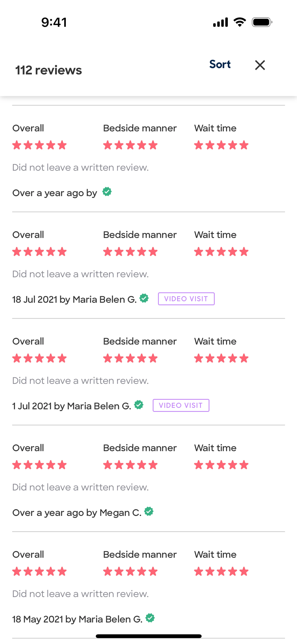The height and width of the screenshot is (644, 297).
Task: Tap verified checkmark on 18 Jul 2021 review
Action: (x=144, y=298)
